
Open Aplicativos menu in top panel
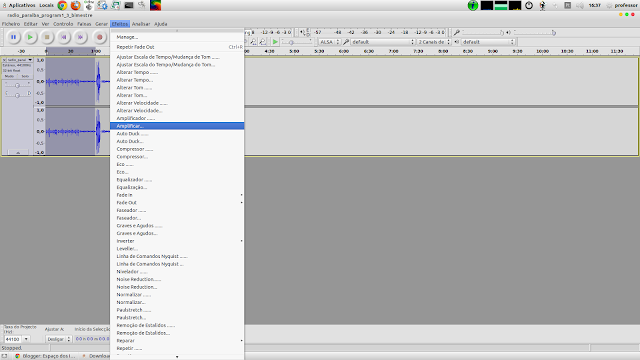pyautogui.click(x=22, y=5)
